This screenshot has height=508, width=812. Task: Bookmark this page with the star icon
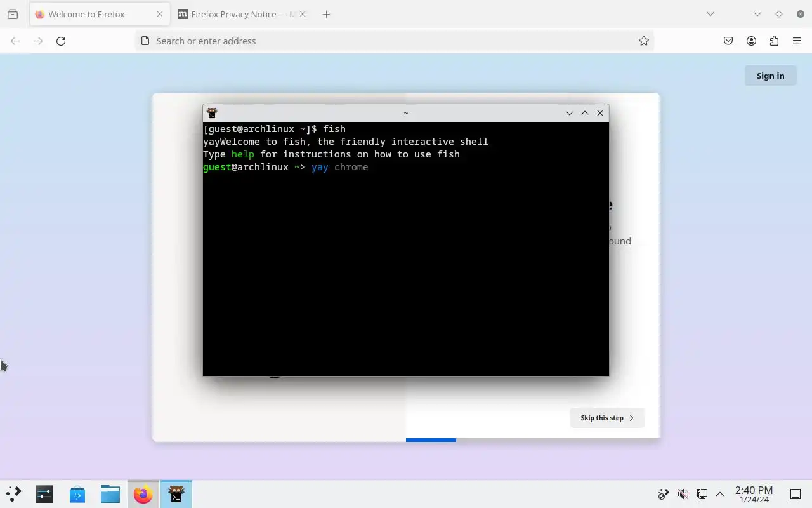(643, 41)
